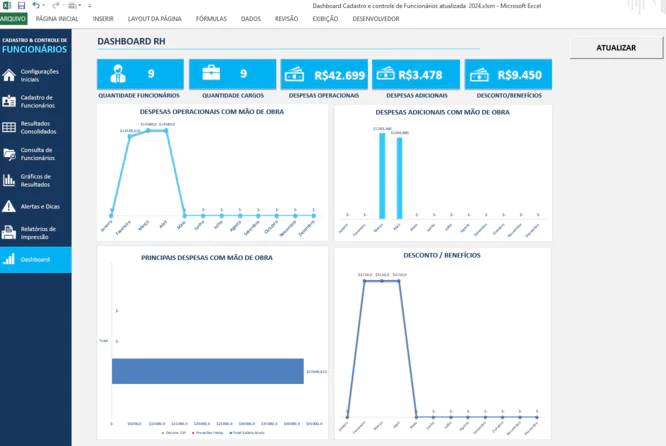
Task: Open the Undo history dropdown arrow
Action: coord(43,6)
